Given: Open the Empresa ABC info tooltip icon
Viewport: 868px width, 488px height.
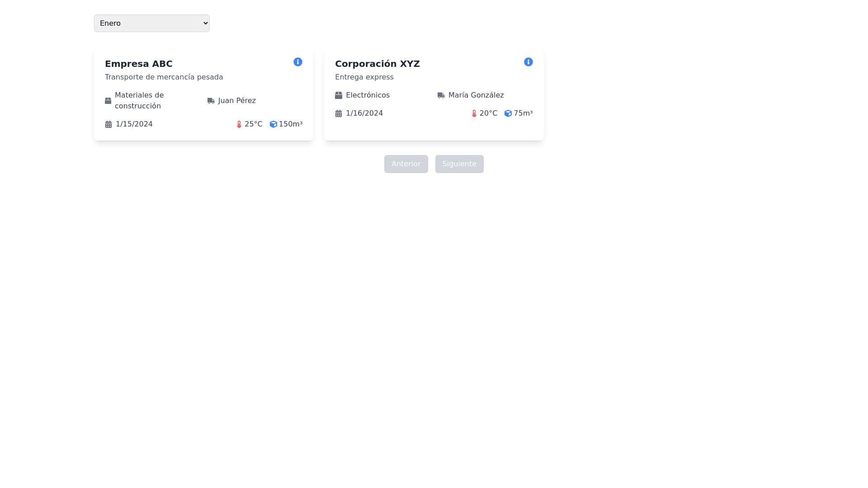Looking at the screenshot, I should coord(297,62).
